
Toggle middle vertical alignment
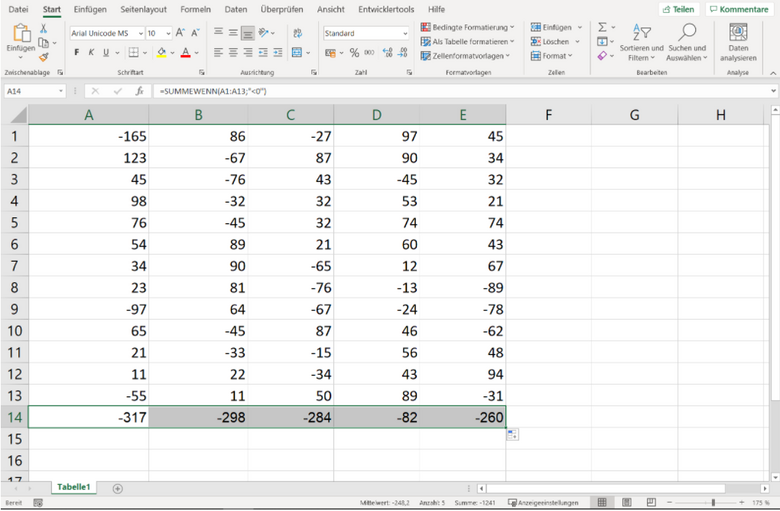pos(233,33)
